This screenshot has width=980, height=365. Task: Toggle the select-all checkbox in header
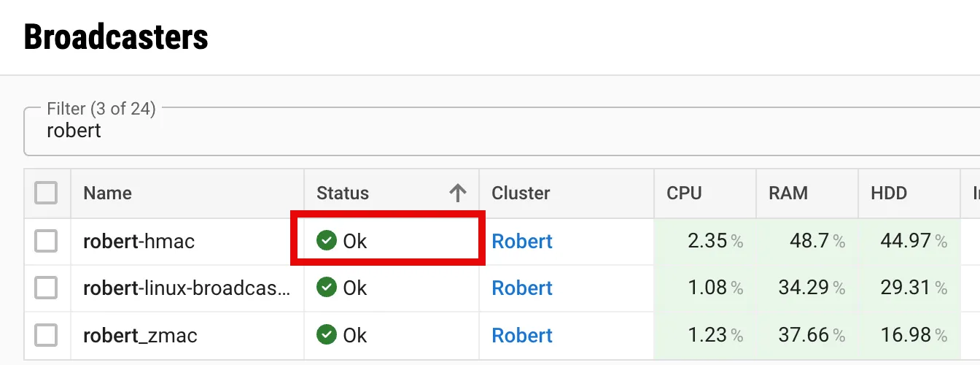[46, 193]
